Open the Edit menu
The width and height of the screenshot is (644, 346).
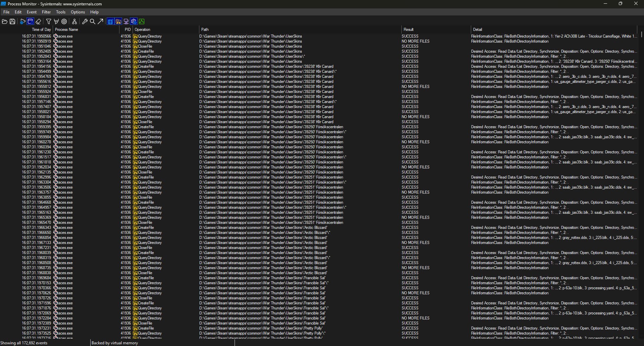point(18,12)
